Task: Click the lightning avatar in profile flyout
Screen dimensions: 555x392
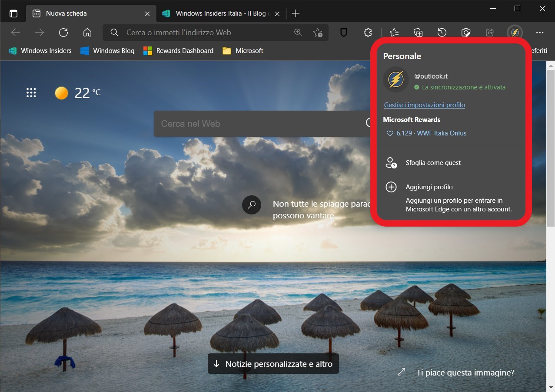Action: pos(396,79)
